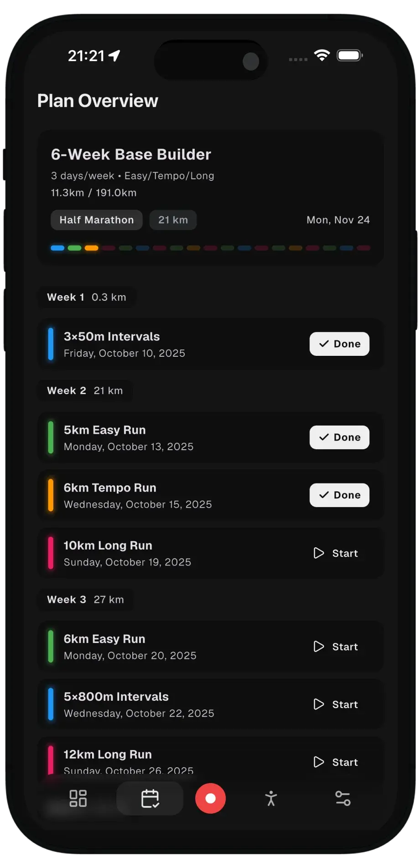Open the settings sliders tab icon
The height and width of the screenshot is (868, 420).
point(342,798)
